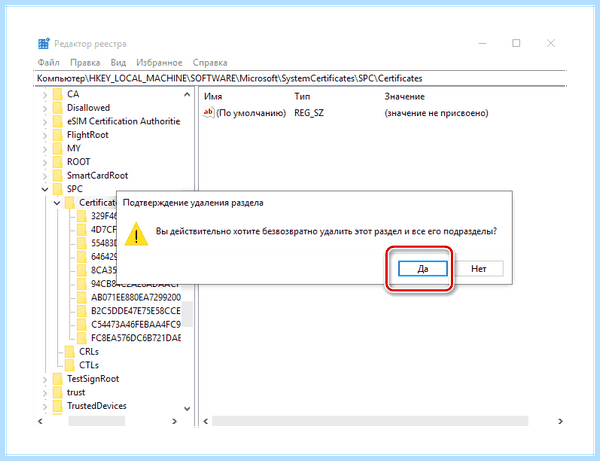This screenshot has height=461, width=600.
Task: Select the CRLs tree item label
Action: pyautogui.click(x=89, y=352)
